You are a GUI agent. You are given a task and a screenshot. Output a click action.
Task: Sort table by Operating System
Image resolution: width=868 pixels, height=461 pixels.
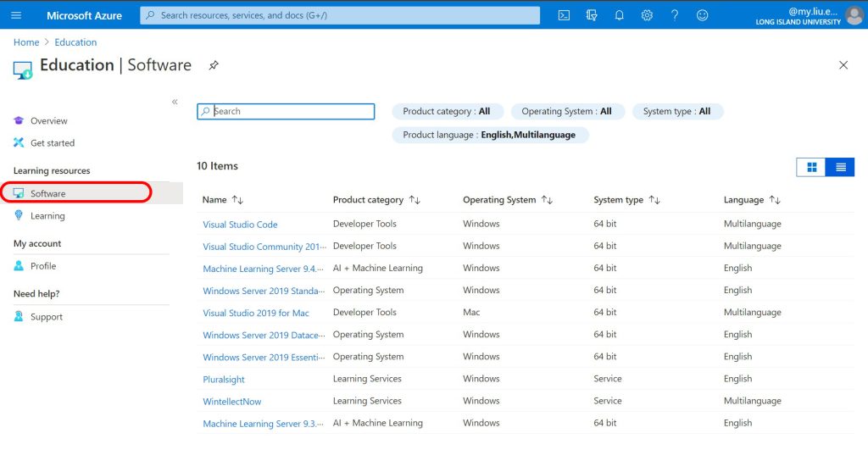tap(508, 200)
